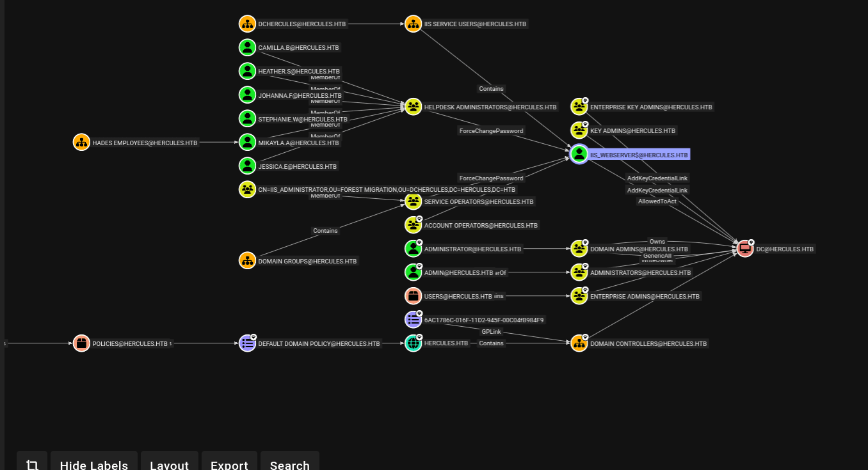This screenshot has width=868, height=470.
Task: Select the DCHERCULES@HERCULES.HTB OU node icon
Action: pos(247,24)
